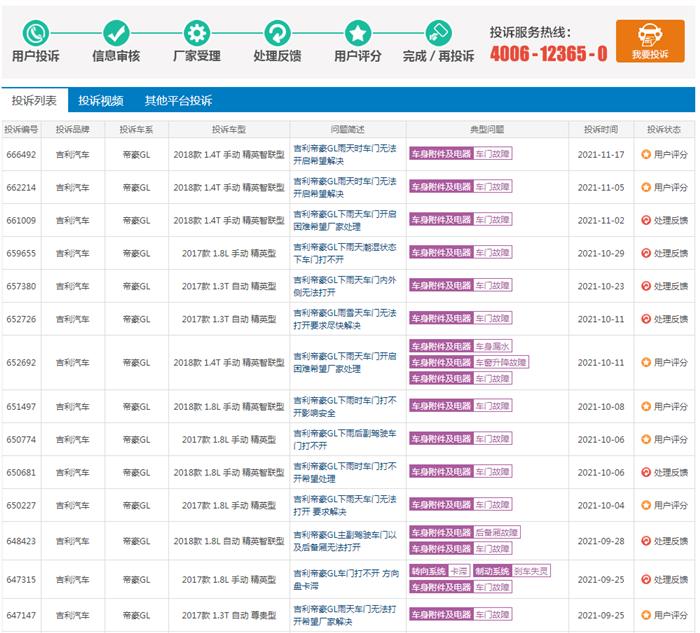Click the 厂家受理 gear step icon

click(x=197, y=33)
